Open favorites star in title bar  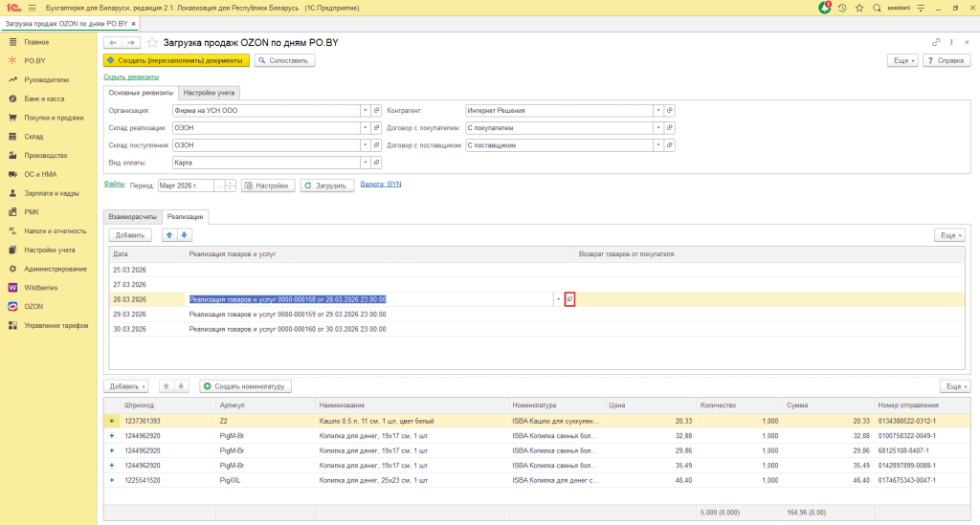859,8
